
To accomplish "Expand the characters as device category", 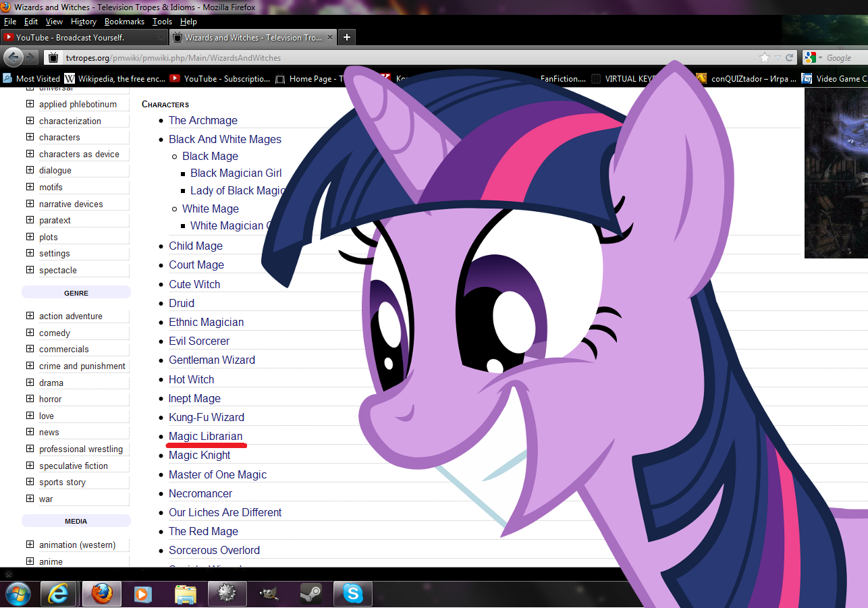I will [30, 154].
